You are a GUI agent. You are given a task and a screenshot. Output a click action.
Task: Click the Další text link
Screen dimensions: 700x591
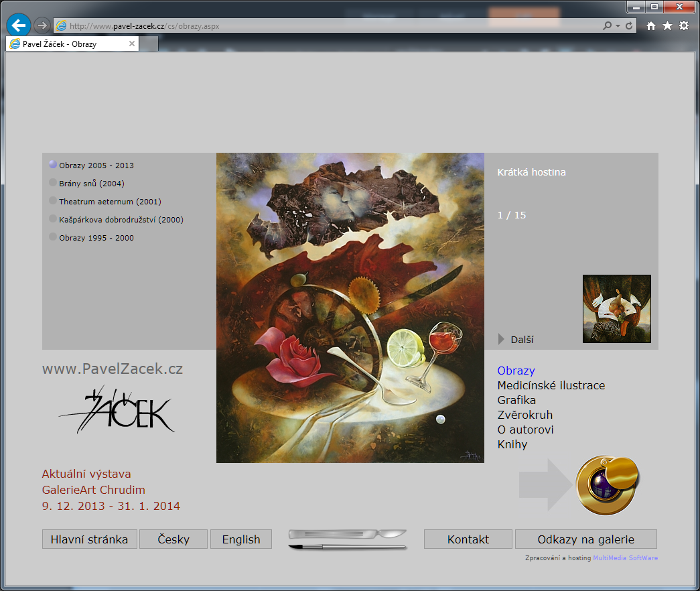(522, 340)
